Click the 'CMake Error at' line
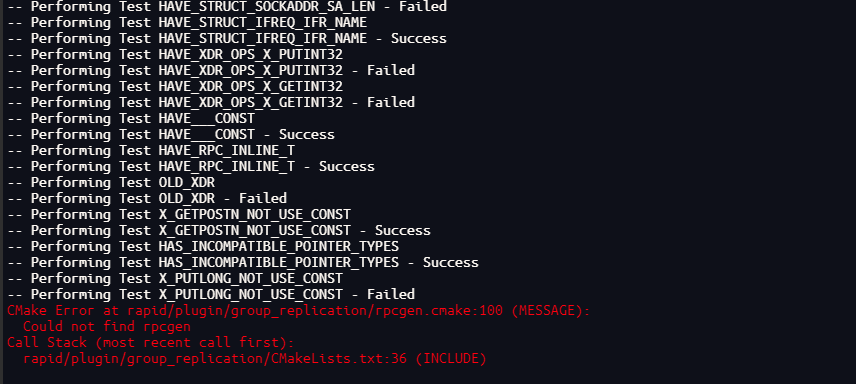 pyautogui.click(x=299, y=311)
